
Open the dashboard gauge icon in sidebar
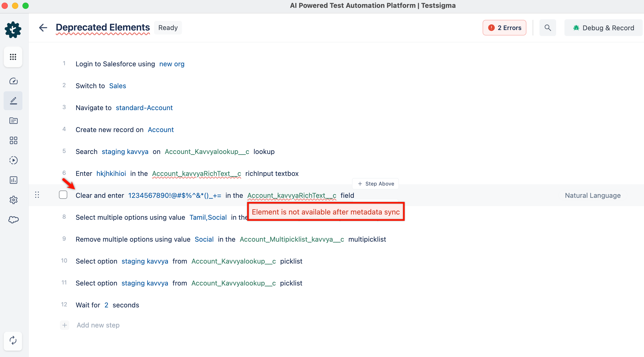pyautogui.click(x=13, y=81)
